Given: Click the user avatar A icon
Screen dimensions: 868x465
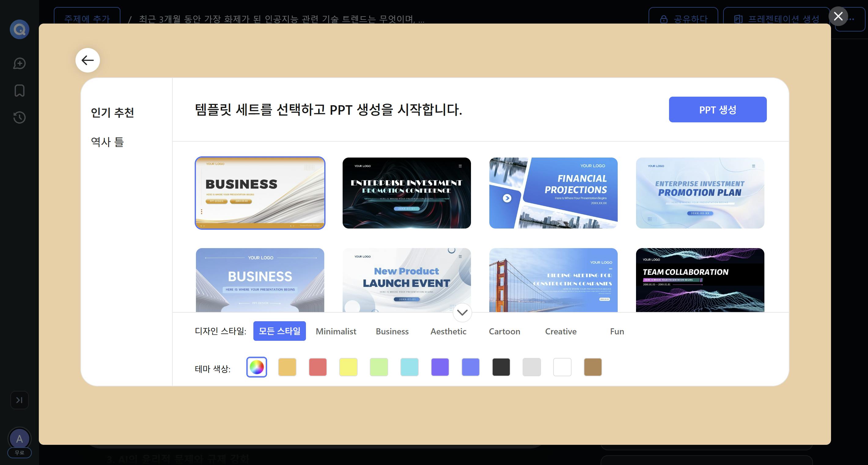Looking at the screenshot, I should point(20,439).
